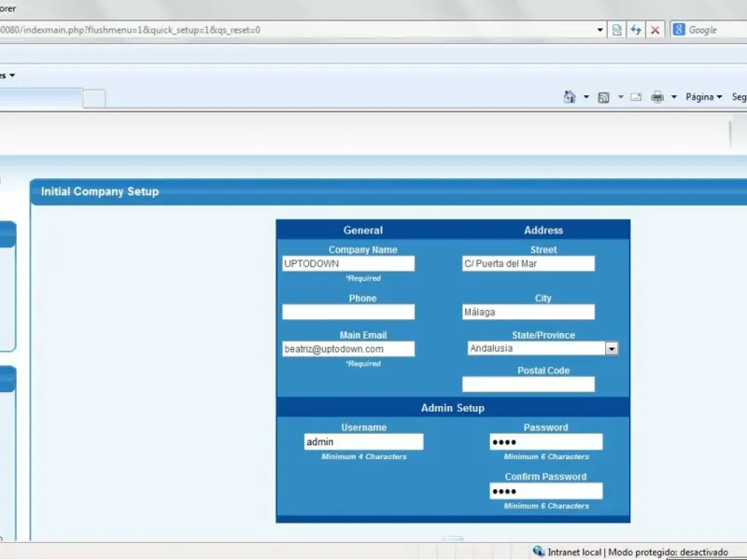
Task: Open the State/Province dropdown
Action: [543, 348]
